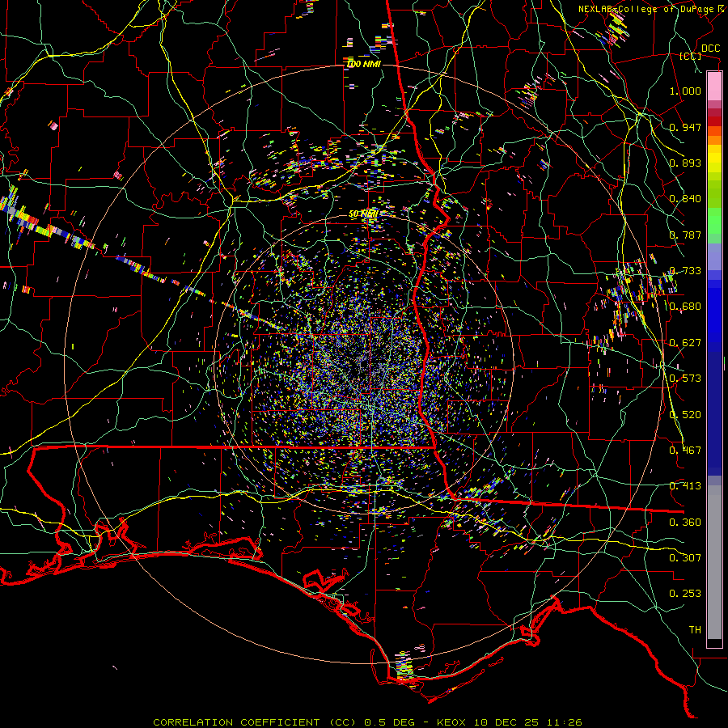Select the 0.573 scale value
The width and height of the screenshot is (728, 728).
[x=685, y=379]
